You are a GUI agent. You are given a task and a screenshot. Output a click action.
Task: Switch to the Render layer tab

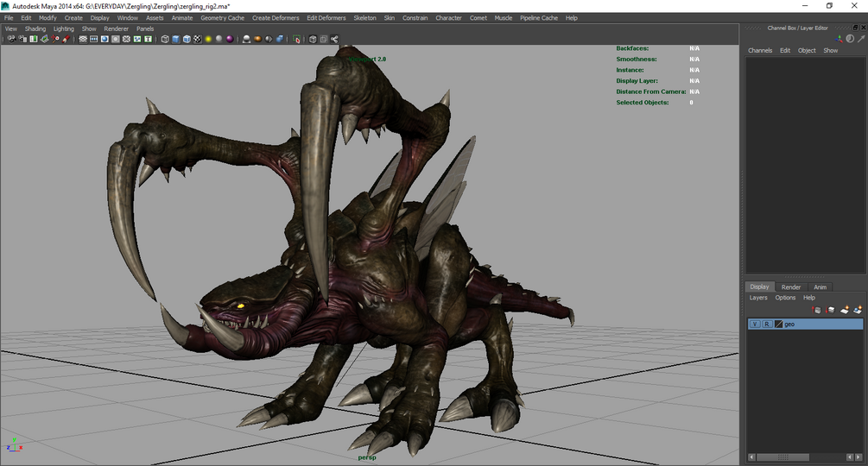pos(791,287)
